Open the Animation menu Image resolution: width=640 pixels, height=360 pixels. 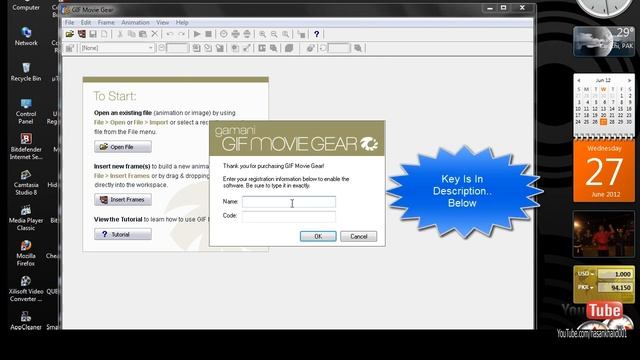click(136, 22)
